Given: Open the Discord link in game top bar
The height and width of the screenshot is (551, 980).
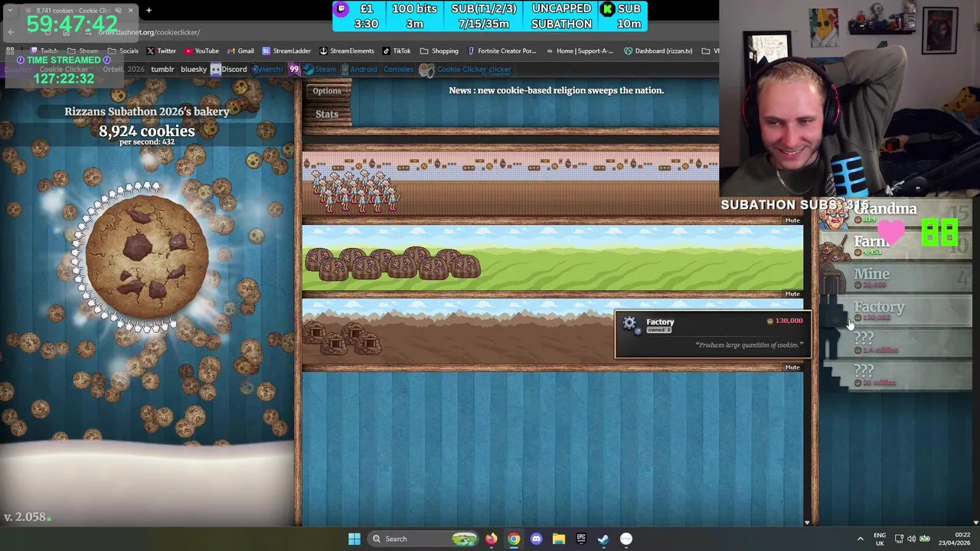Looking at the screenshot, I should click(x=229, y=69).
